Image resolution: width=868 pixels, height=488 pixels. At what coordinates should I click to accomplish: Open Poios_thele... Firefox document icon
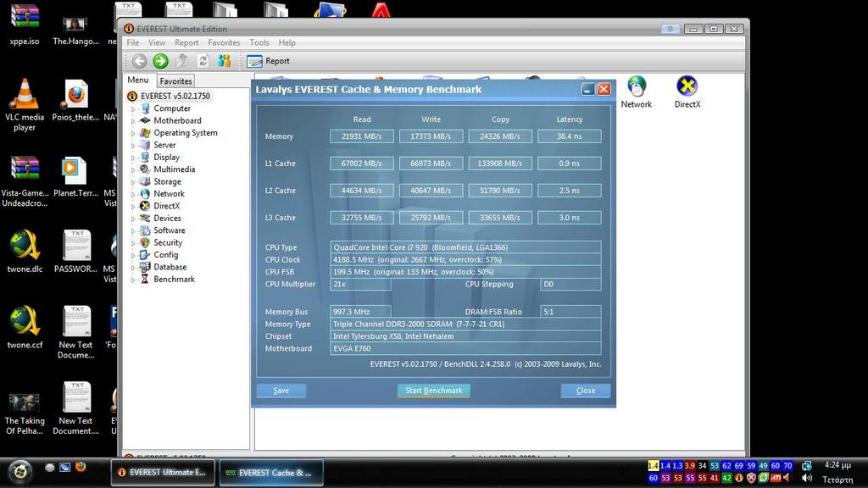pos(75,100)
